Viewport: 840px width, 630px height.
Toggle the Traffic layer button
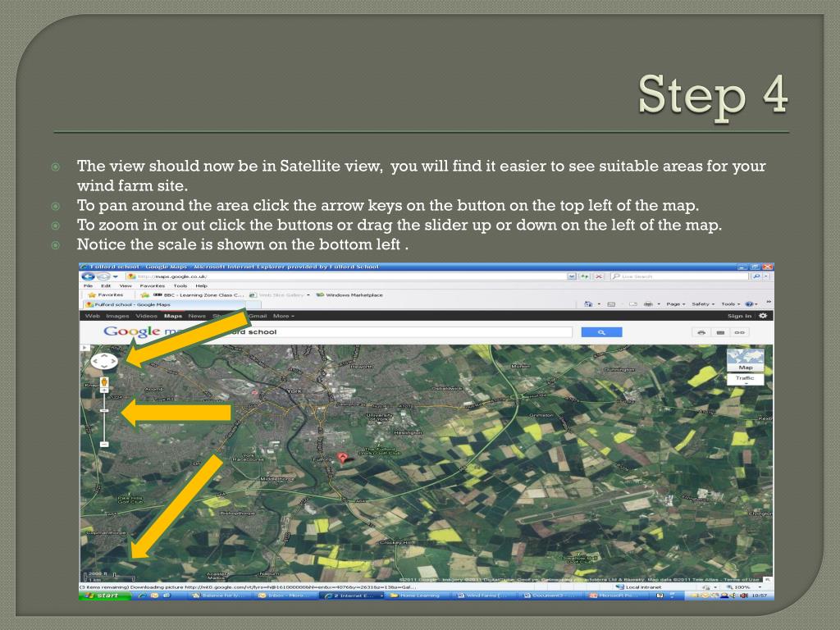(745, 379)
